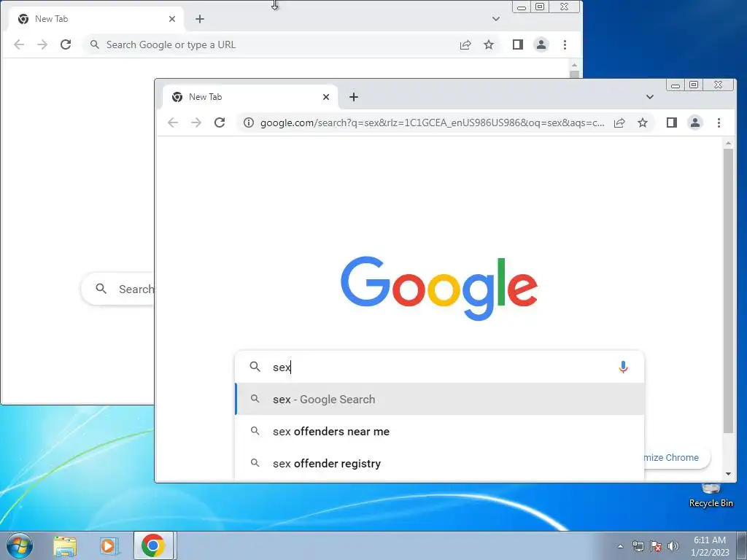Click the Customize Chrome button
Screen dimensions: 747x560
tap(677, 458)
